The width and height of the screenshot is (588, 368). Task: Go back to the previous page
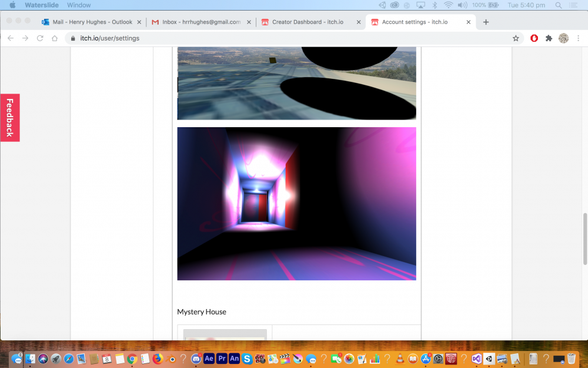click(x=11, y=38)
